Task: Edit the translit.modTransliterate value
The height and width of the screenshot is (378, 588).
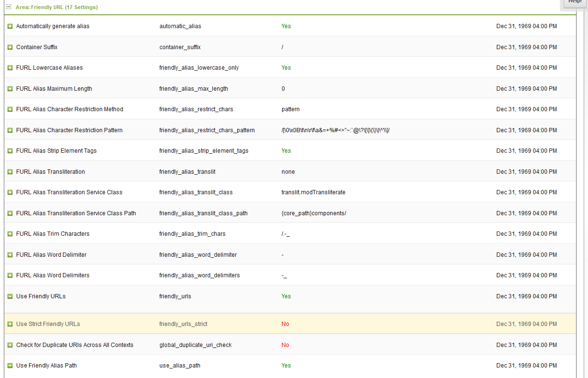Action: [x=313, y=192]
